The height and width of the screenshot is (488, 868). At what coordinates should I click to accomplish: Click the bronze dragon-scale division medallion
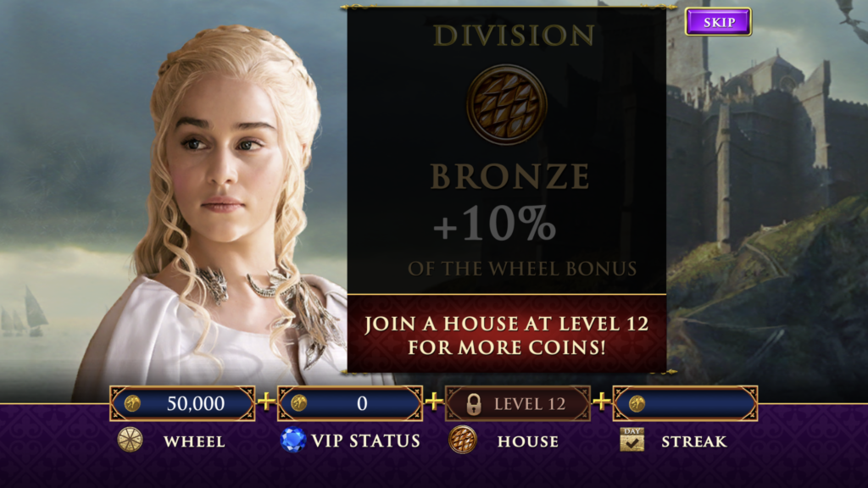[x=507, y=104]
